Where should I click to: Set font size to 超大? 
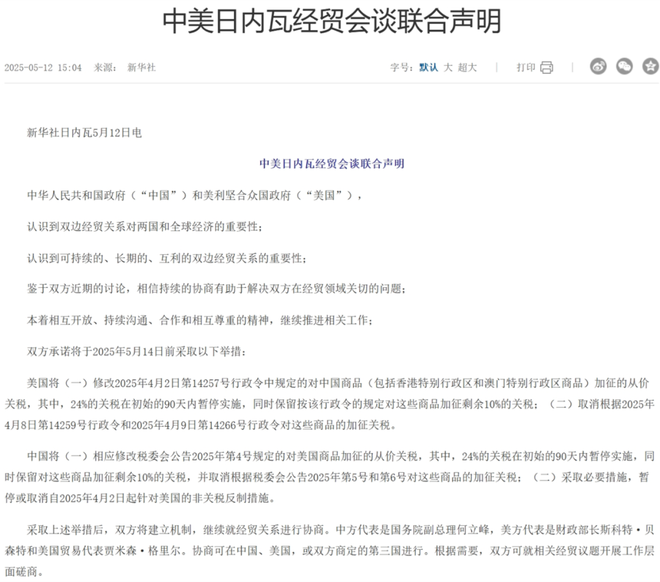(467, 68)
